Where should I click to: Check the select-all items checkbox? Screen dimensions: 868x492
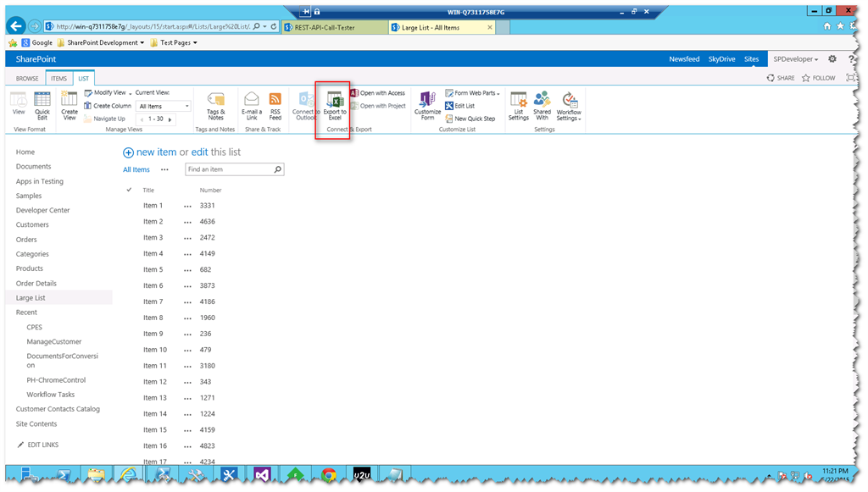129,190
